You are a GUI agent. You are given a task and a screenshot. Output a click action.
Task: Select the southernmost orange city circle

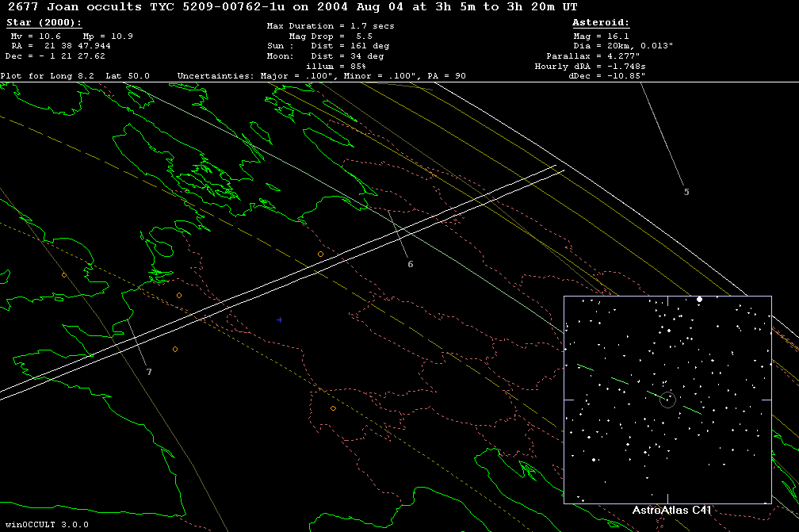point(333,408)
